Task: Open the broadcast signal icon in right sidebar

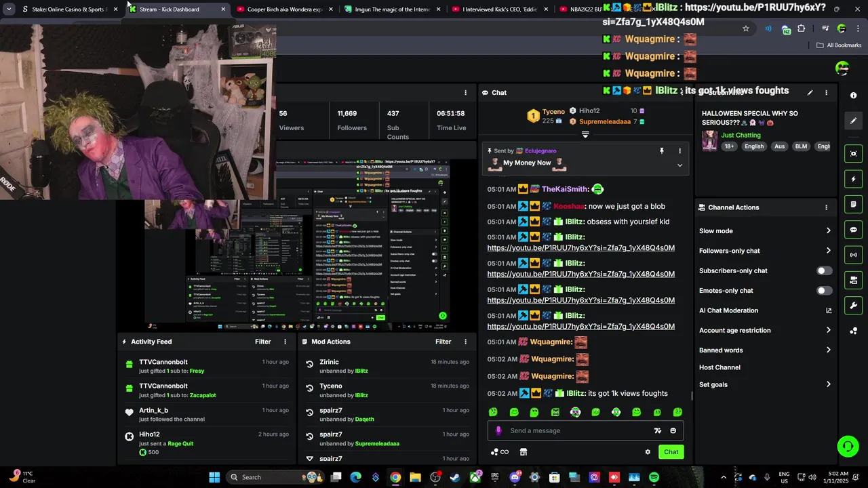Action: [x=854, y=255]
